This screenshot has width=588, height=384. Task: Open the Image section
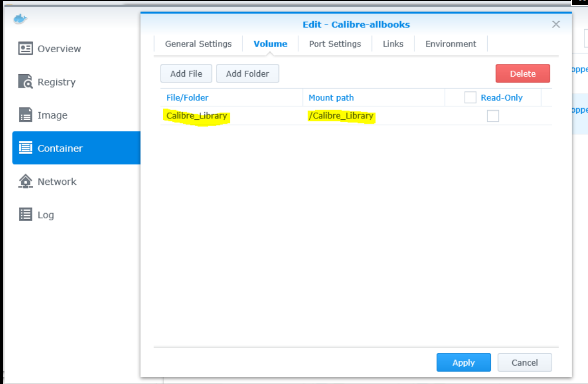coord(76,115)
